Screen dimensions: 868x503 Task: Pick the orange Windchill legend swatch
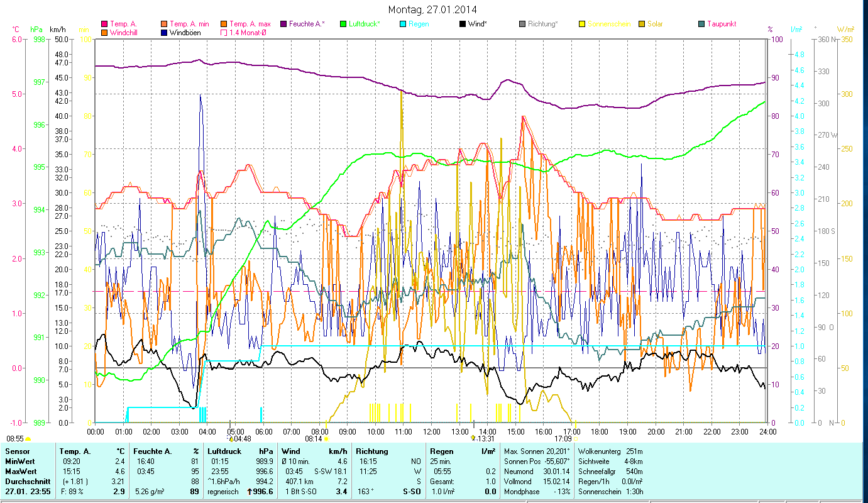point(104,32)
